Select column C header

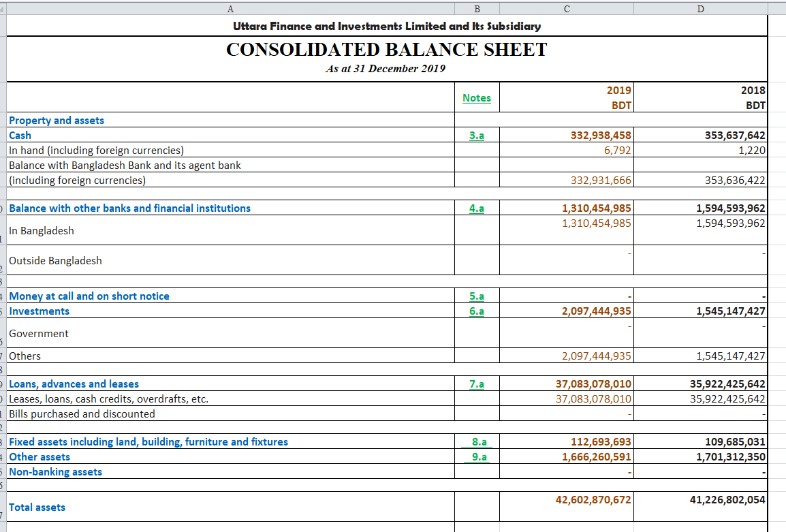click(x=567, y=9)
